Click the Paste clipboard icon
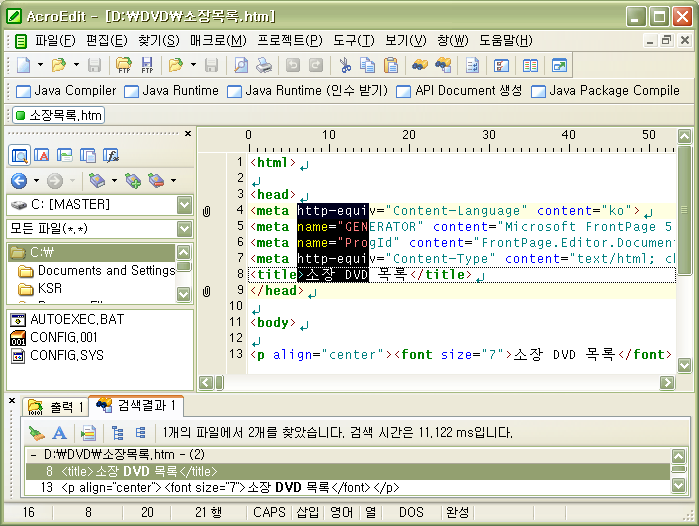Screen dimensions: 699x526 click(391, 66)
